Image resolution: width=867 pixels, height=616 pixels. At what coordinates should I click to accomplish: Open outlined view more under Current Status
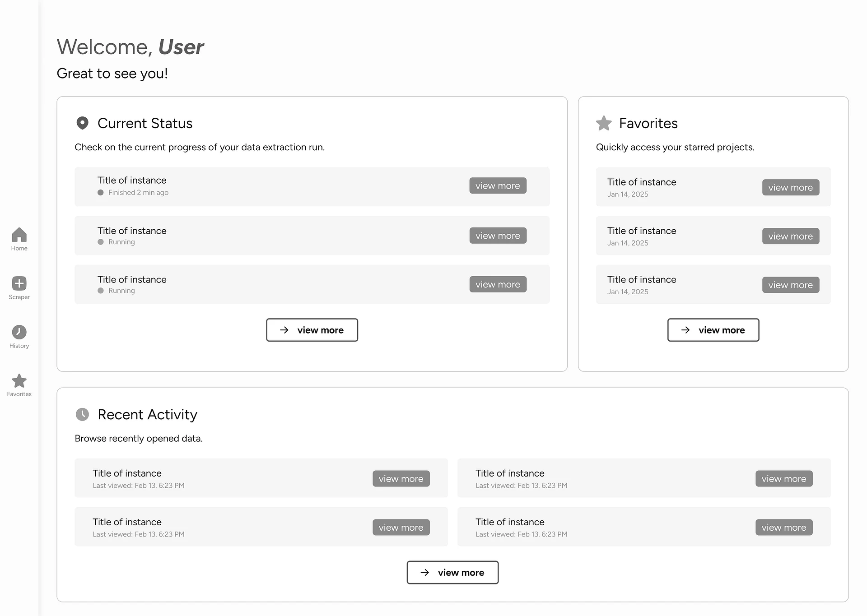click(312, 330)
